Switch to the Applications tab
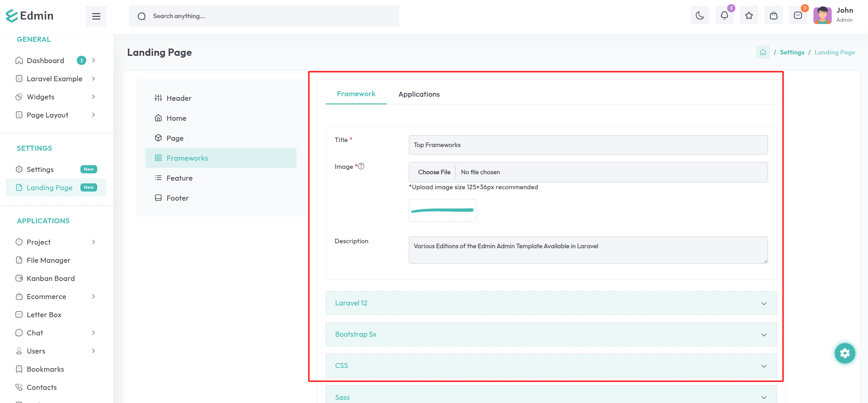The width and height of the screenshot is (868, 403). tap(419, 94)
